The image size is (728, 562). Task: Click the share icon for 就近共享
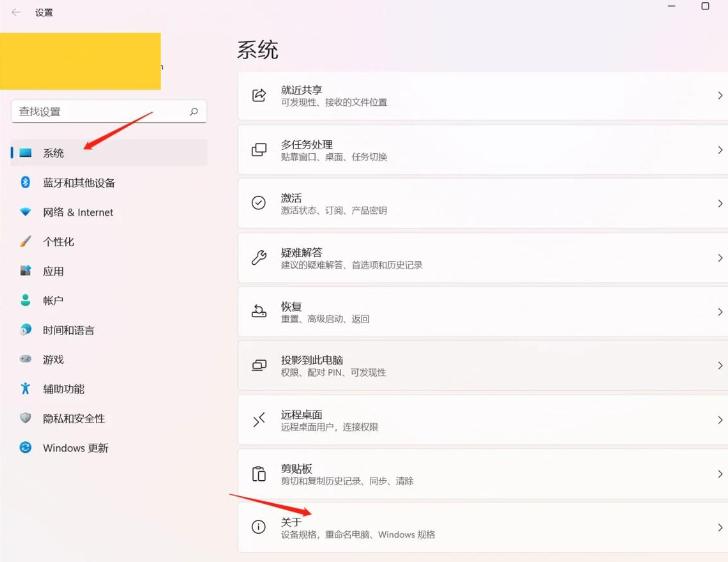coord(259,95)
